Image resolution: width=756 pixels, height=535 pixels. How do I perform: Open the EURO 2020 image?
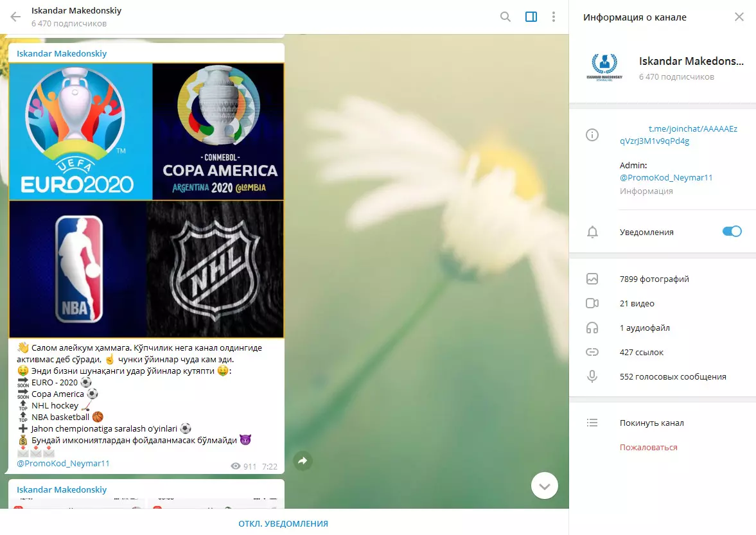[80, 132]
